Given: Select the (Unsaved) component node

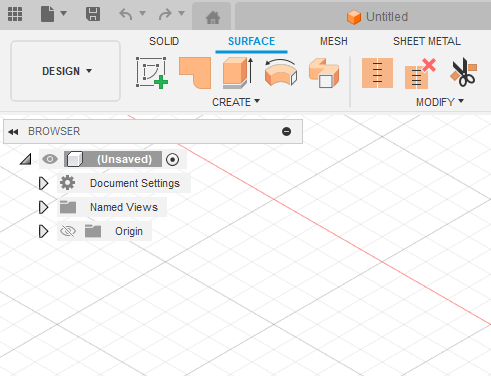Looking at the screenshot, I should click(x=113, y=159).
